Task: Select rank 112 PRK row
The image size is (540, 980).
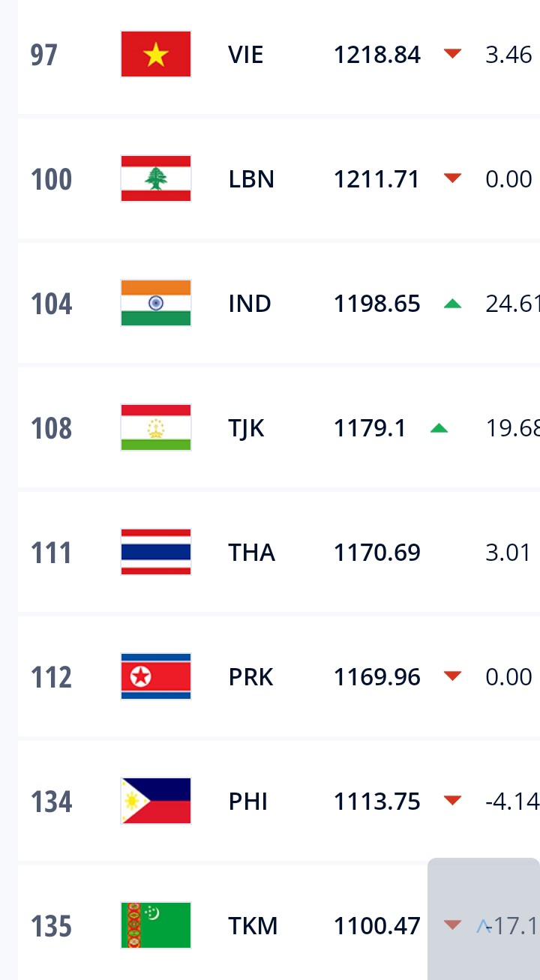Action: coord(279,676)
